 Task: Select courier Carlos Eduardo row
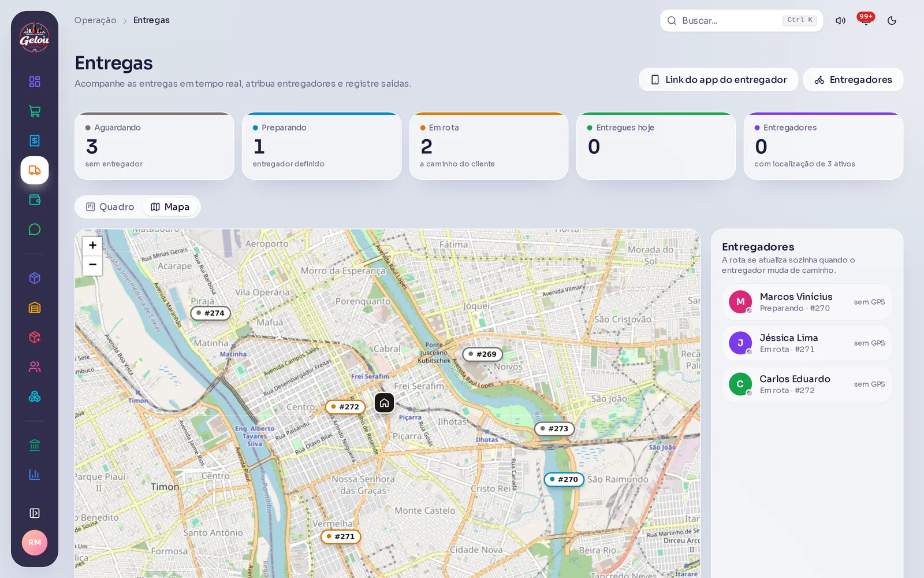(x=807, y=384)
